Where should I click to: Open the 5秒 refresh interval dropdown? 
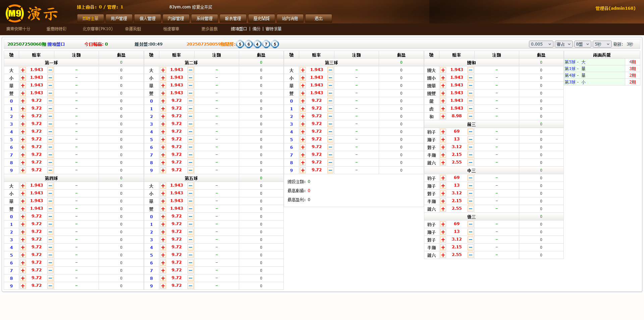602,44
